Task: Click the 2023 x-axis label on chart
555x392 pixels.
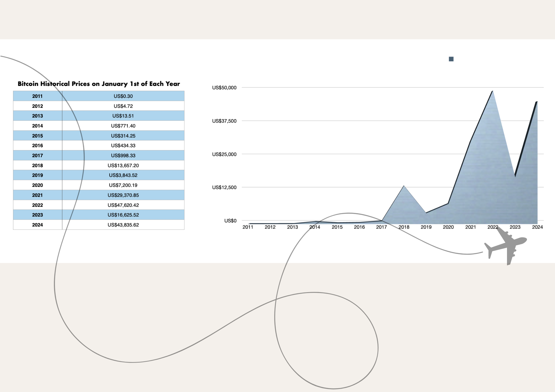Action: (x=515, y=227)
